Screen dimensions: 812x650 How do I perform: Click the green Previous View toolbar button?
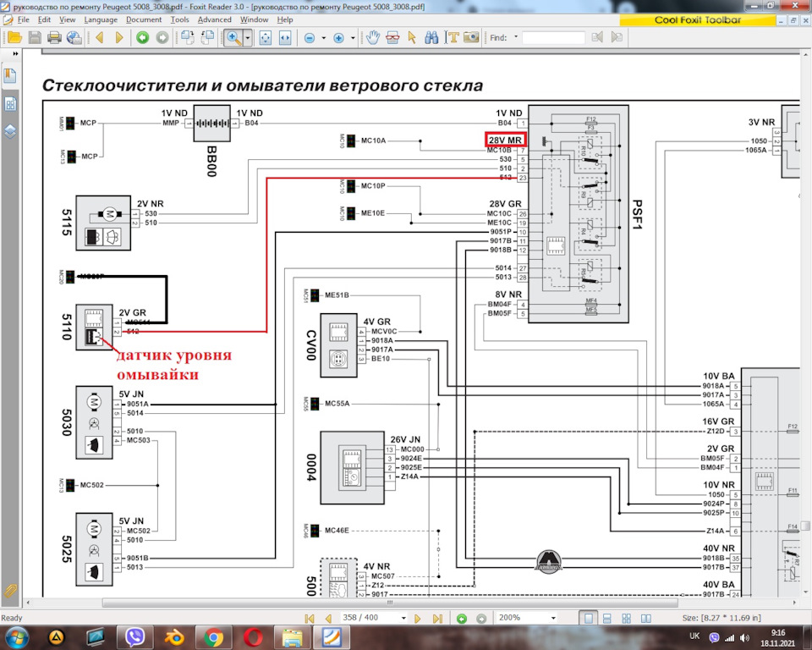pos(142,37)
